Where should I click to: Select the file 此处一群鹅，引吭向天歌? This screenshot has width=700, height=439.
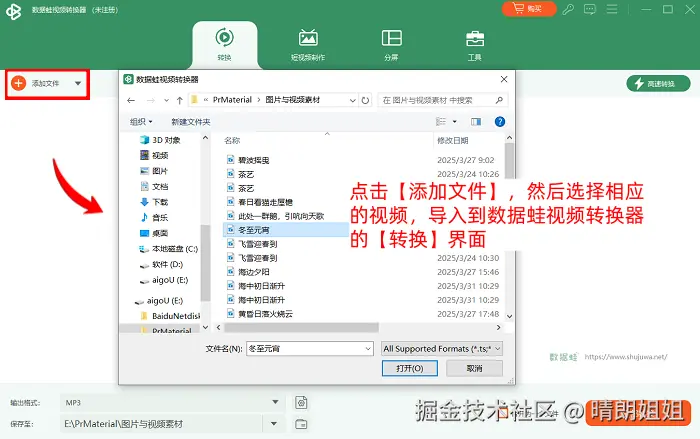point(281,216)
